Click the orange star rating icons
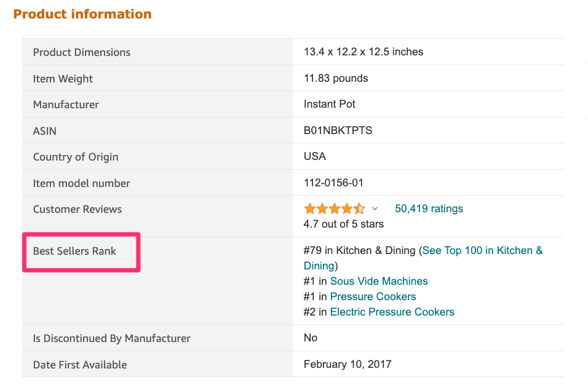 [x=334, y=209]
